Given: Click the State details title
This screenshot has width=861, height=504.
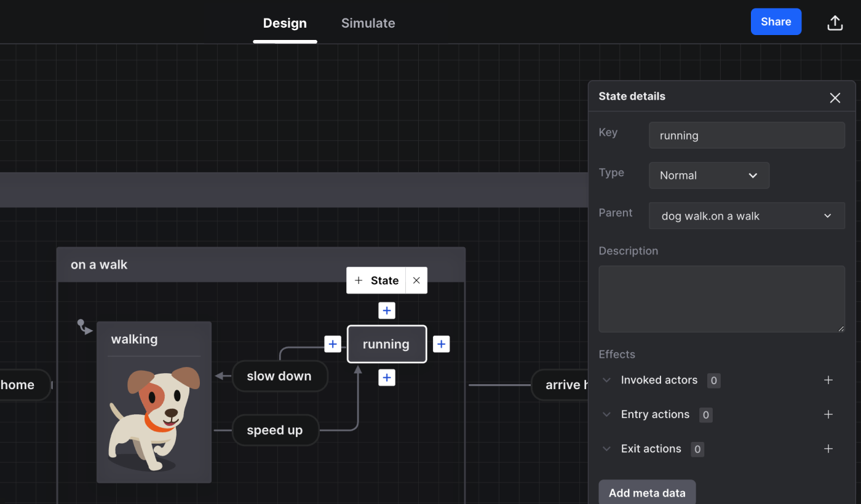Looking at the screenshot, I should [x=632, y=96].
